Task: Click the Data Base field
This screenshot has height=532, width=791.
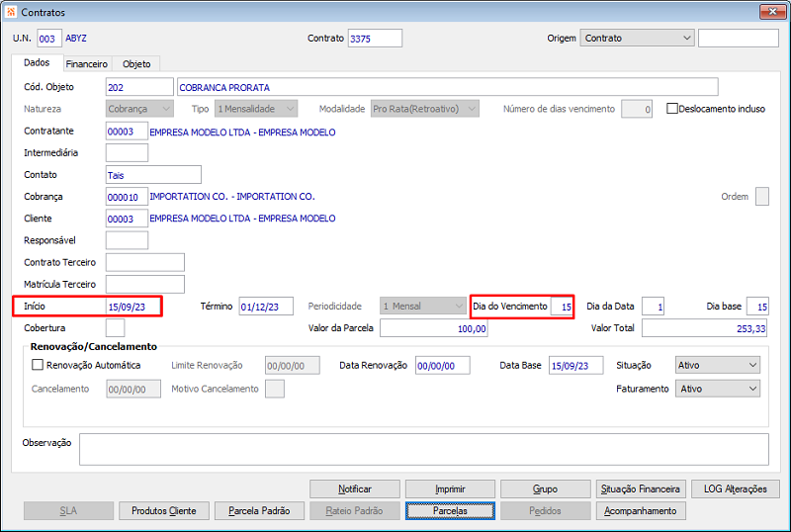Action: 576,365
